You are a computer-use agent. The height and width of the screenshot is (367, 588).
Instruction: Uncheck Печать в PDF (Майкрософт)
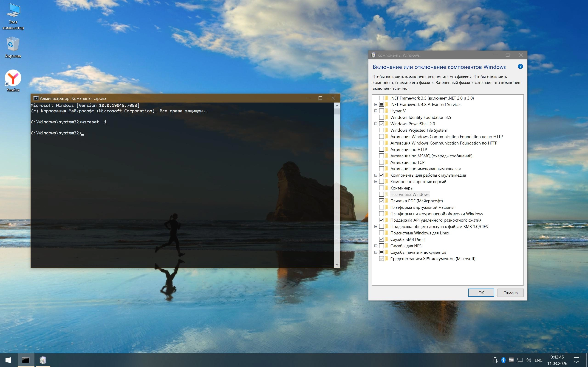coord(382,201)
